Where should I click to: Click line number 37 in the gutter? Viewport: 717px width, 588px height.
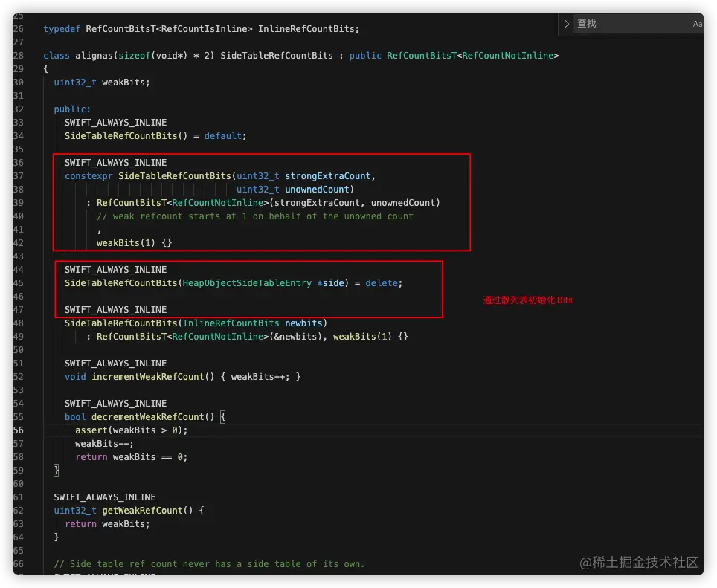point(19,176)
